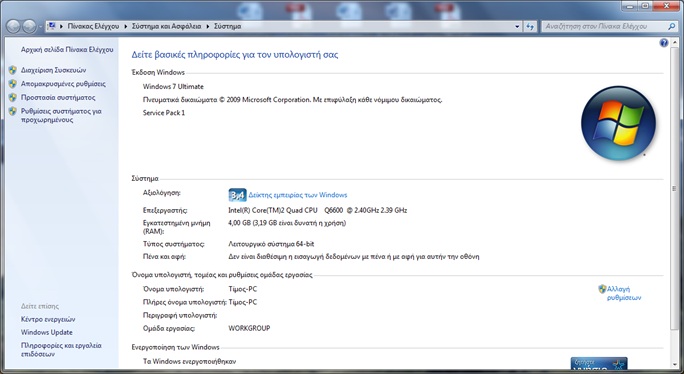Screen dimensions: 684x374
Task: Open recent pages dropdown next to Forward
Action: [40, 27]
